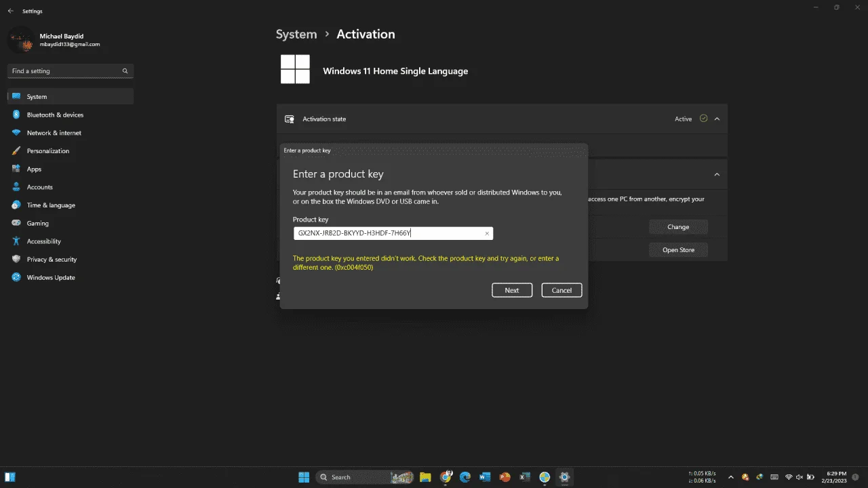The width and height of the screenshot is (868, 488).
Task: Click the Windows Update sync icon
Action: pos(16,277)
